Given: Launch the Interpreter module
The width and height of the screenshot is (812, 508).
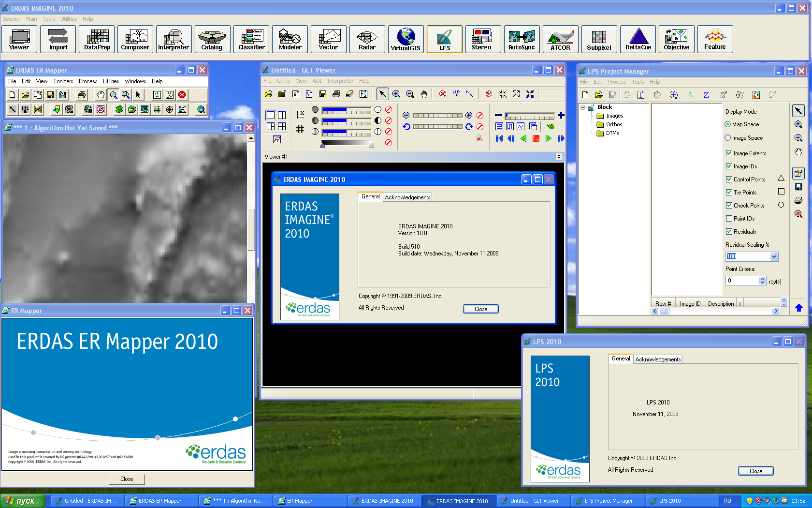Looking at the screenshot, I should tap(174, 39).
